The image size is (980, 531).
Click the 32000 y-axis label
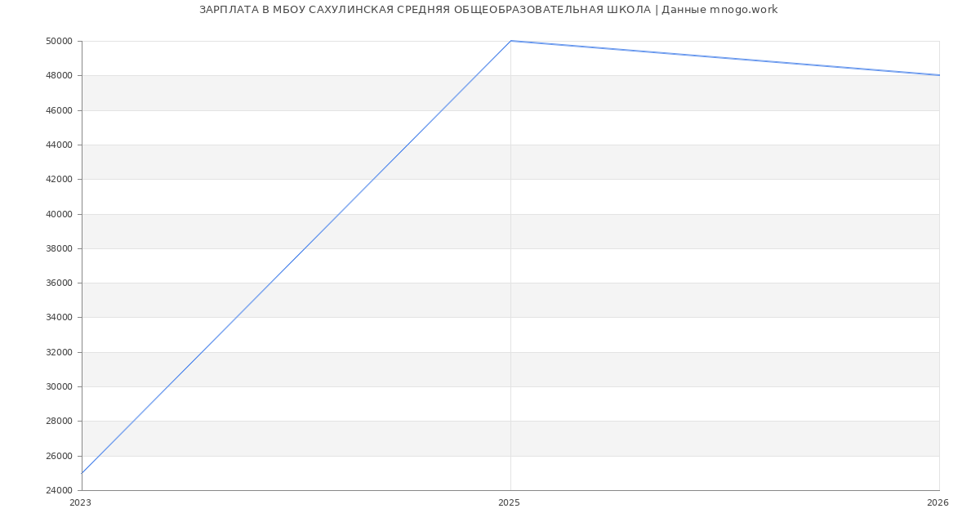click(60, 352)
